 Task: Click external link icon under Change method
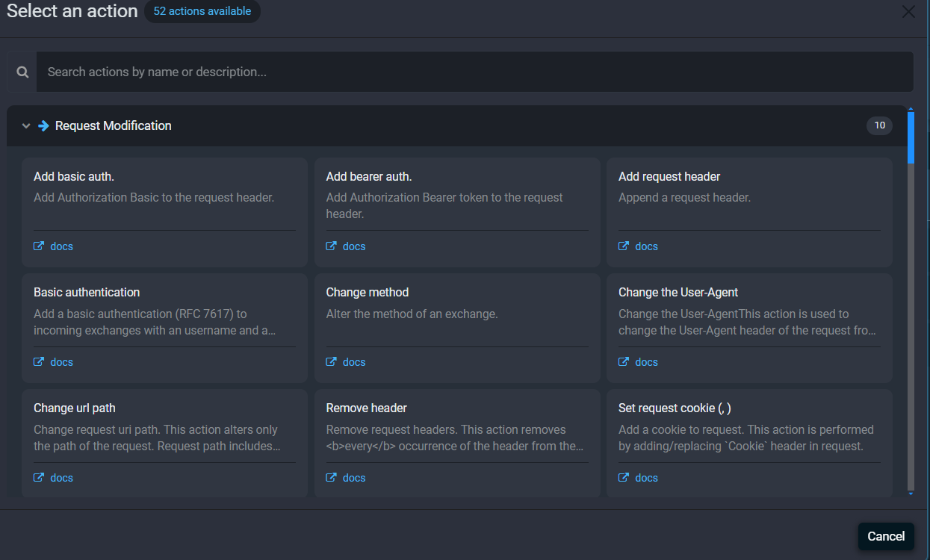pos(331,361)
